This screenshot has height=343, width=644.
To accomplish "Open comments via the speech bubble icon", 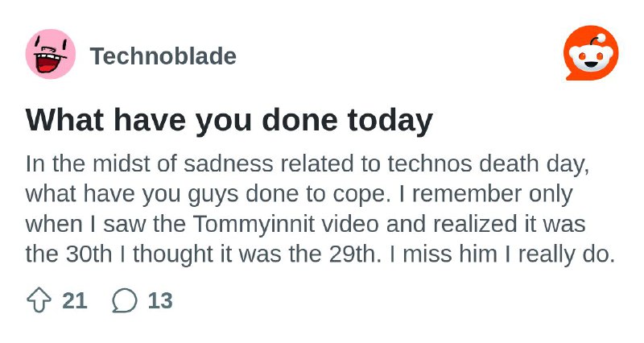I will point(125,300).
